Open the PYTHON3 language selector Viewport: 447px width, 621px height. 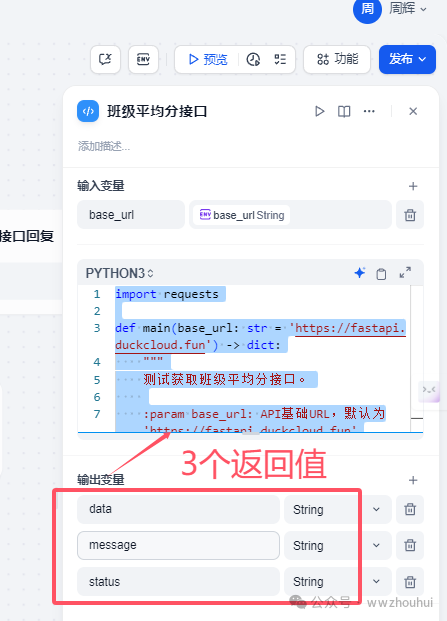coord(120,273)
